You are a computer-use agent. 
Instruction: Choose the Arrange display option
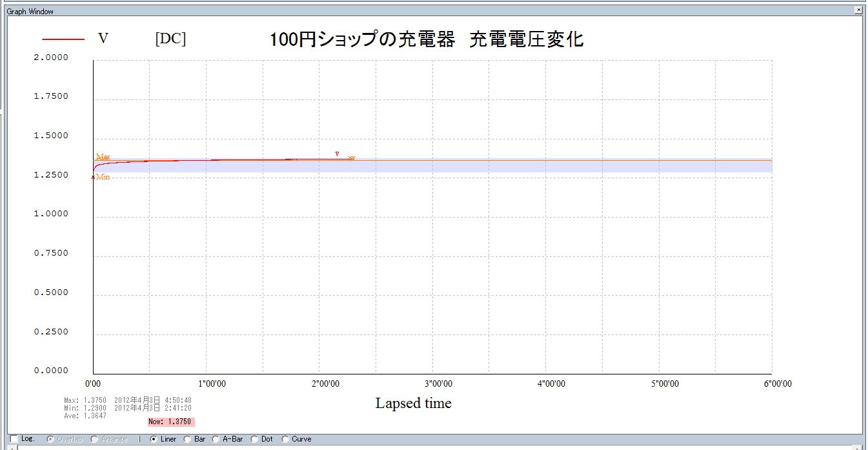click(x=95, y=439)
